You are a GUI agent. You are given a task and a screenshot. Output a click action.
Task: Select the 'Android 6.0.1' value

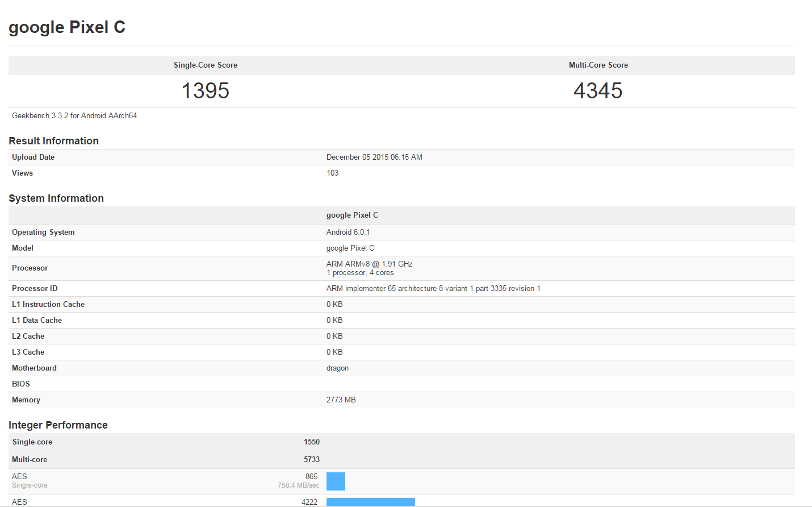[348, 232]
